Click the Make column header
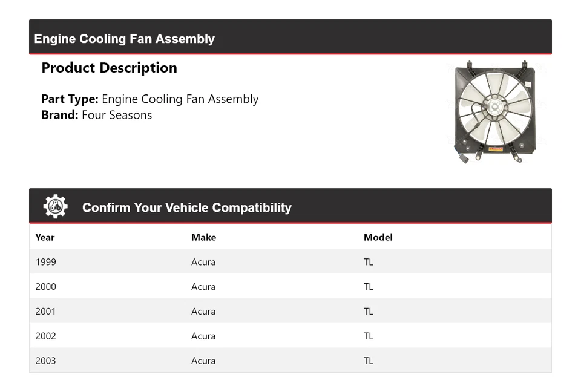 tap(203, 237)
